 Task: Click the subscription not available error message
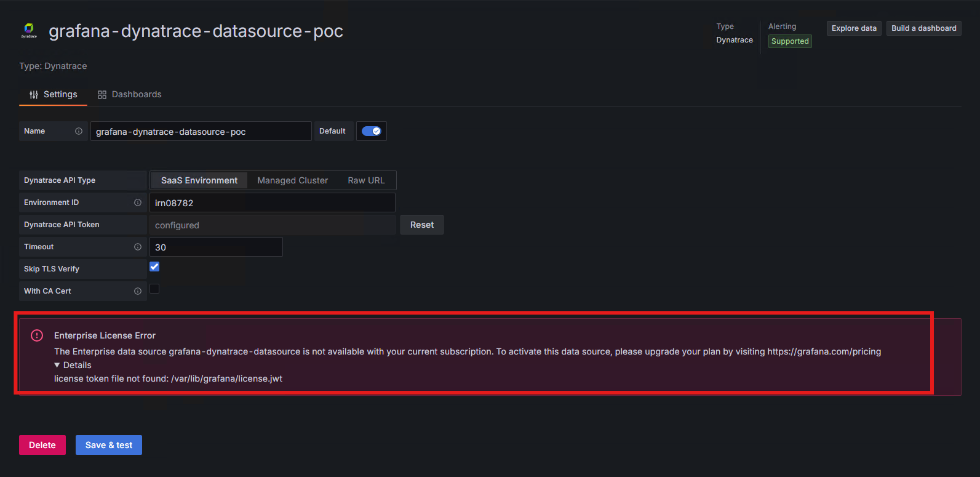point(468,351)
